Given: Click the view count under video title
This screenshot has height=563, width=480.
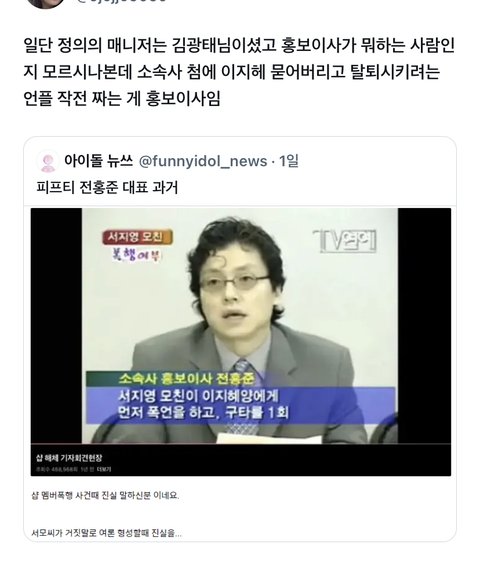Looking at the screenshot, I should (x=56, y=469).
